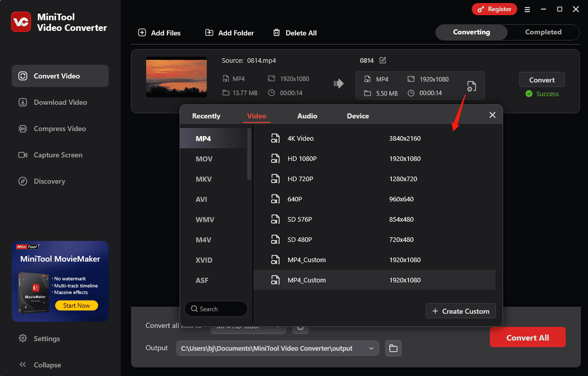Click Collapse label in sidebar
Viewport: 588px width, 376px height.
click(x=47, y=365)
